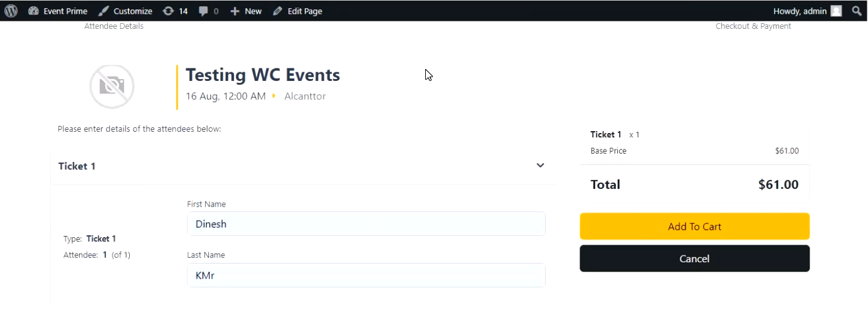
Task: Click the plus New content item
Action: pyautogui.click(x=246, y=11)
